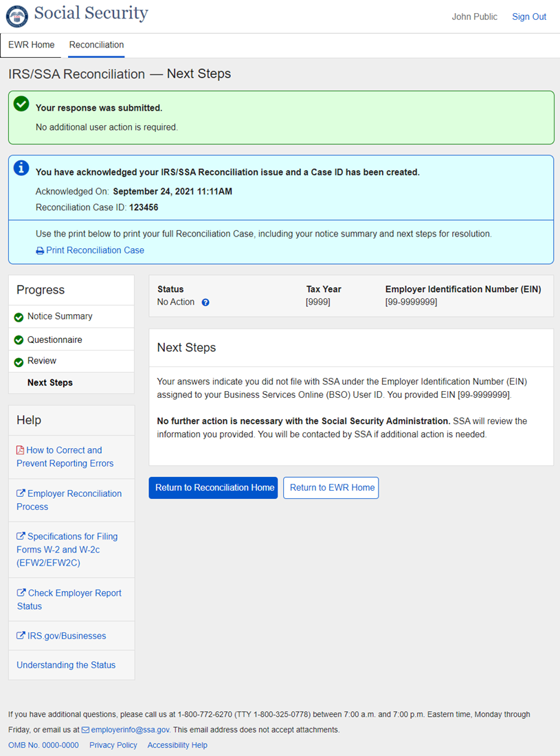This screenshot has height=756, width=560.
Task: Click the No Action status text
Action: (176, 302)
